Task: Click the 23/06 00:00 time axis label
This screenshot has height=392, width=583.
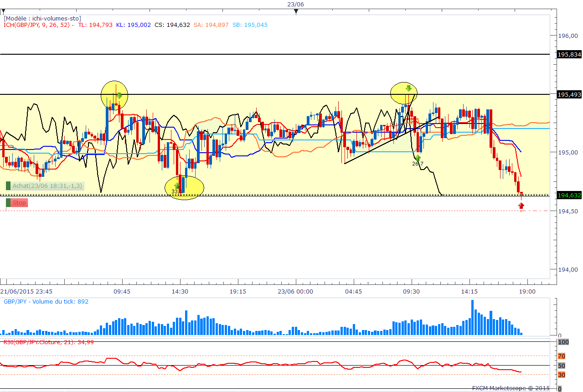Action: pyautogui.click(x=295, y=291)
